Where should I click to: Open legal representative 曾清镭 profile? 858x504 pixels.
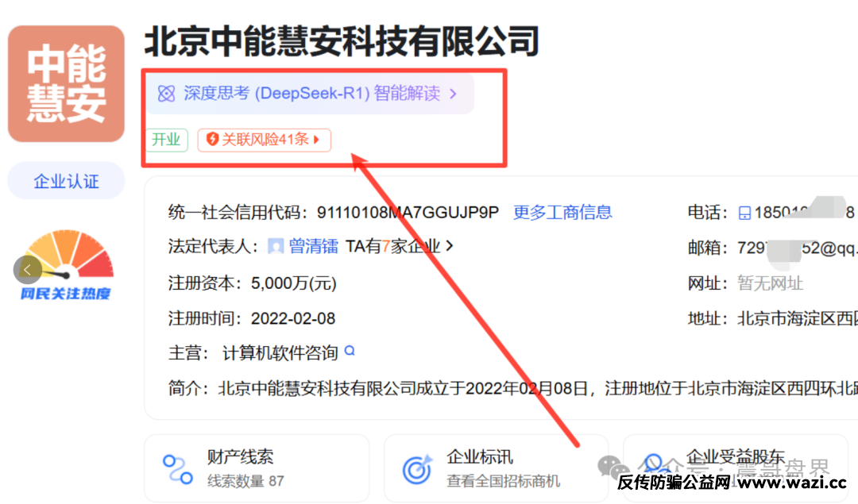(x=314, y=247)
